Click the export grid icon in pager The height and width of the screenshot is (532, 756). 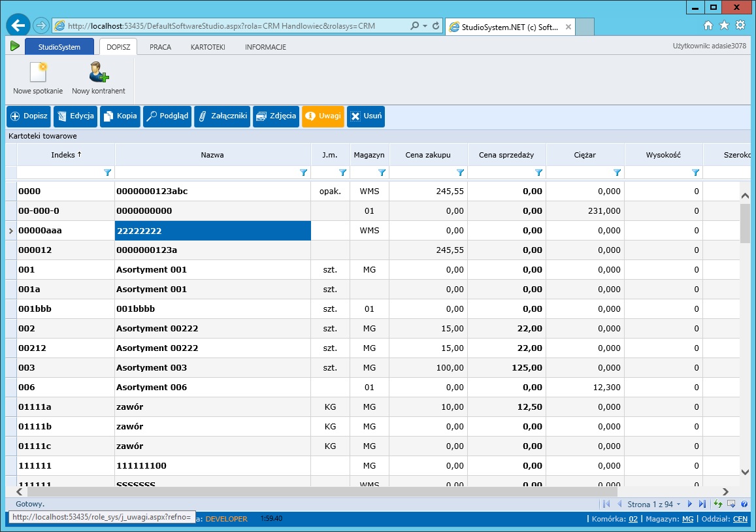(x=731, y=504)
